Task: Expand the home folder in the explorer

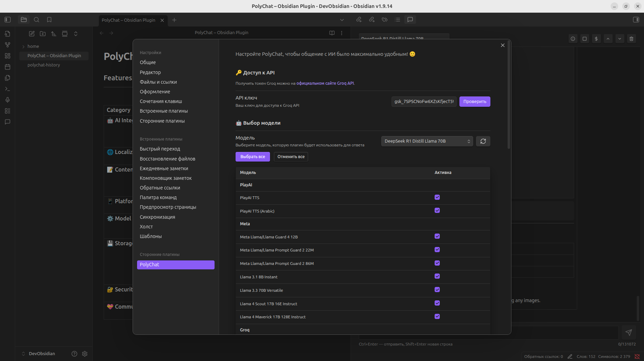Action: [x=23, y=46]
